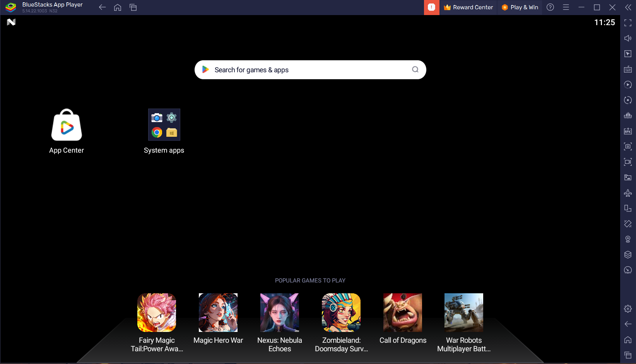Launch Call of Dragons game
The width and height of the screenshot is (636, 364).
pos(403,313)
